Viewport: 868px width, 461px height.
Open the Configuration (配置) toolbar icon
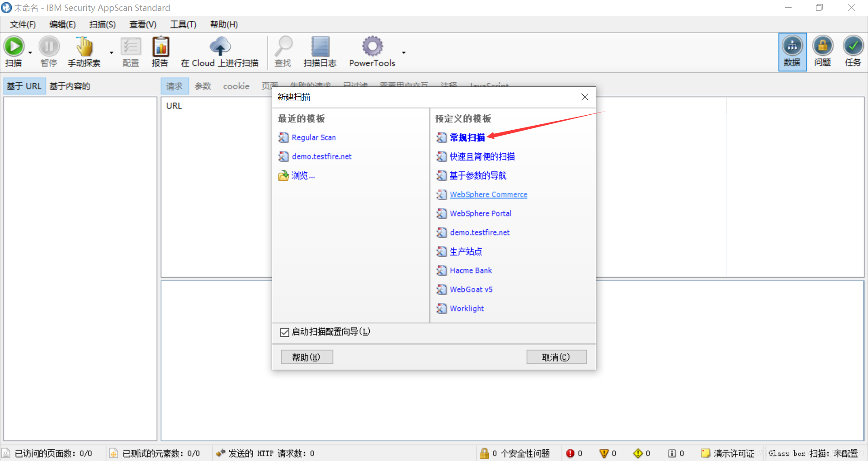click(131, 47)
